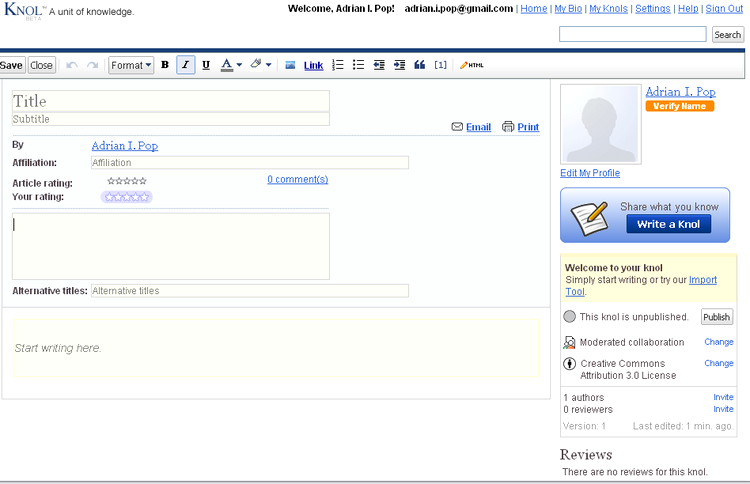Click the Title input field
This screenshot has height=484, width=750.
coord(171,101)
